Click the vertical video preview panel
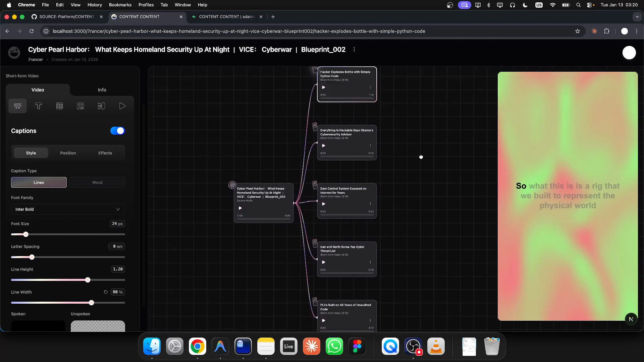 (x=568, y=196)
